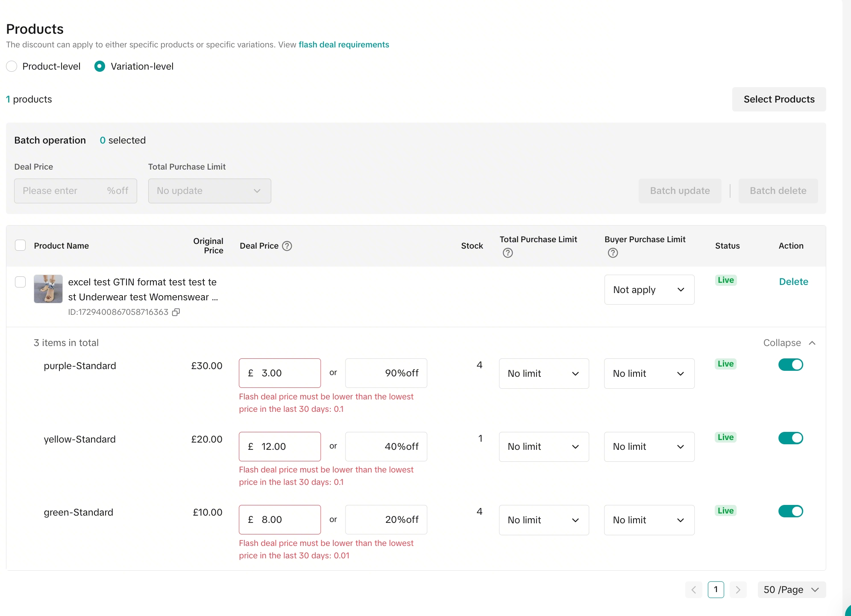Change the 50 /Page size dropdown

click(791, 590)
